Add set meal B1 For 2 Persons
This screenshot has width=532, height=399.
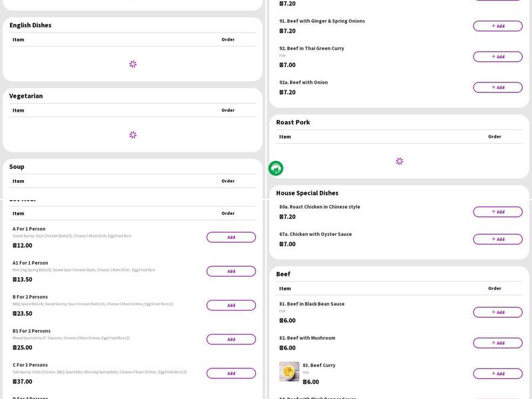pos(231,339)
